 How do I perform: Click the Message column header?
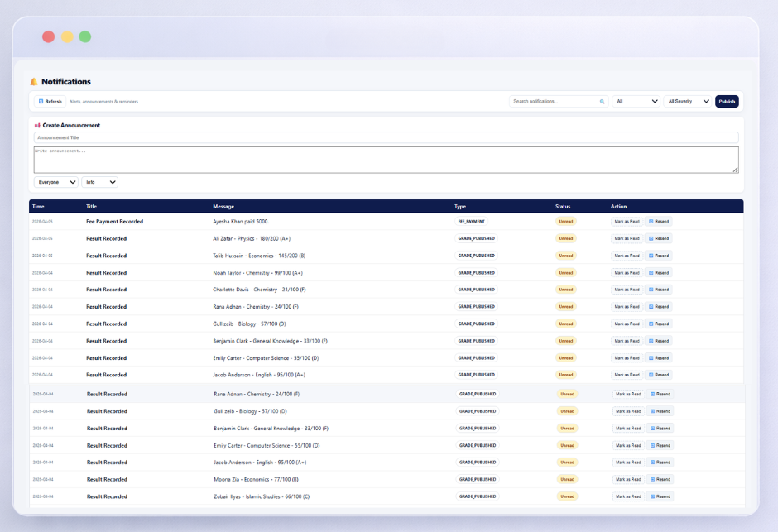(x=223, y=206)
